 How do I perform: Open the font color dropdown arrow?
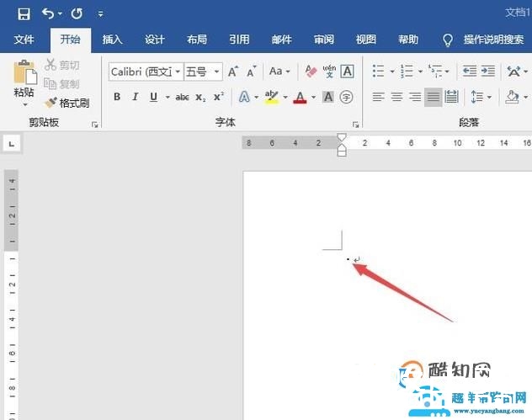[x=313, y=98]
